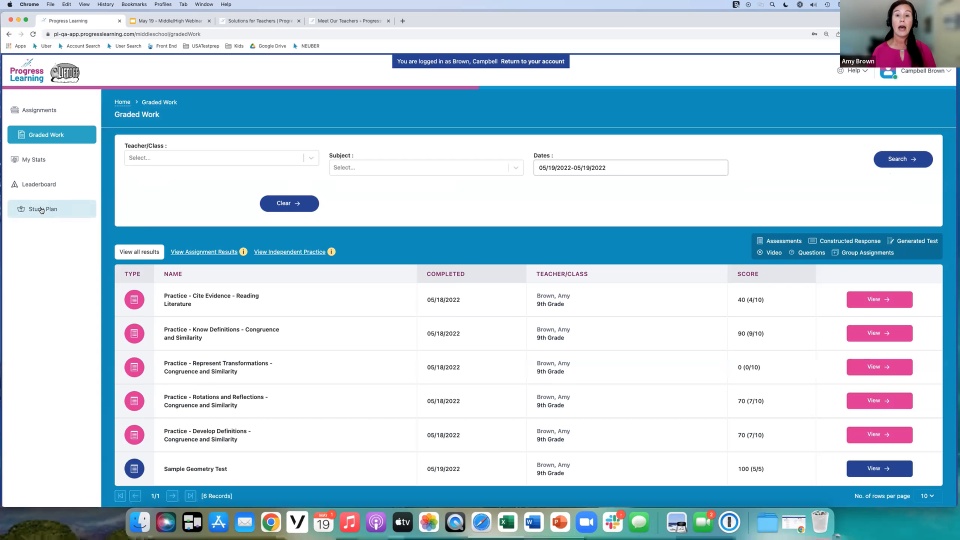Open Finder from the macOS dock
Image resolution: width=960 pixels, height=540 pixels.
140,522
